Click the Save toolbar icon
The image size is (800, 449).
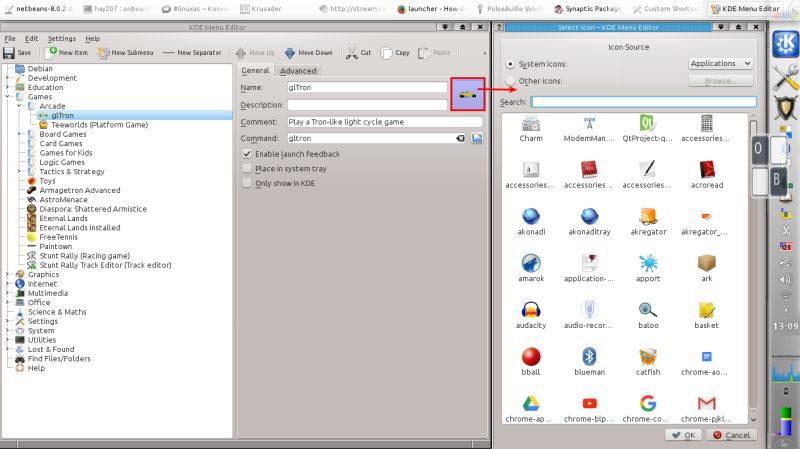coord(17,53)
